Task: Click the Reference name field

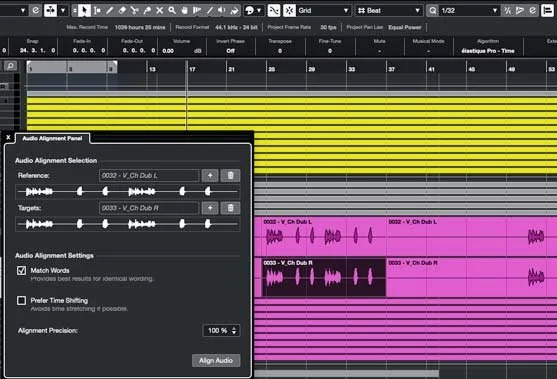Action: coord(149,175)
